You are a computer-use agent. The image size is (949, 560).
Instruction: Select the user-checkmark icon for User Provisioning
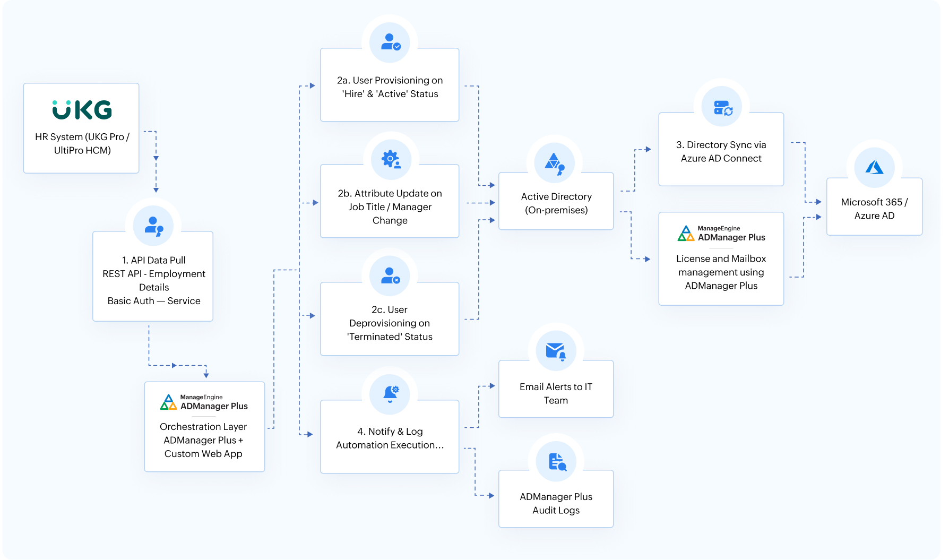click(x=390, y=42)
